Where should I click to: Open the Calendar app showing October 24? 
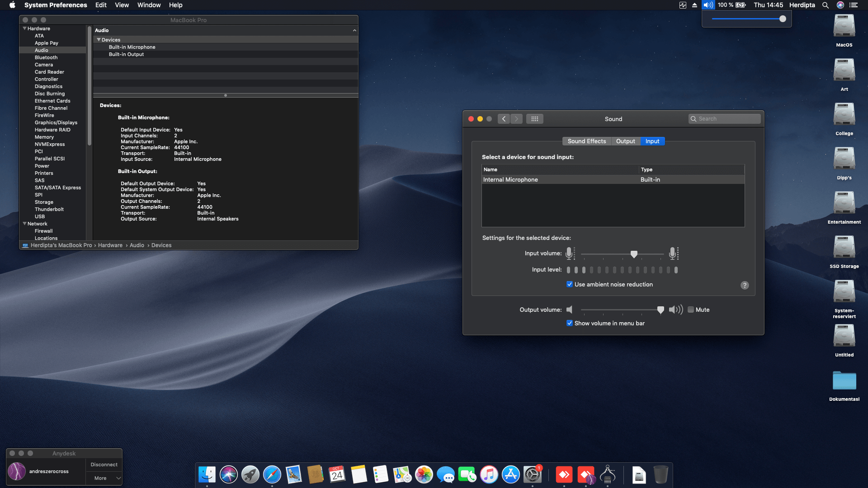point(337,475)
